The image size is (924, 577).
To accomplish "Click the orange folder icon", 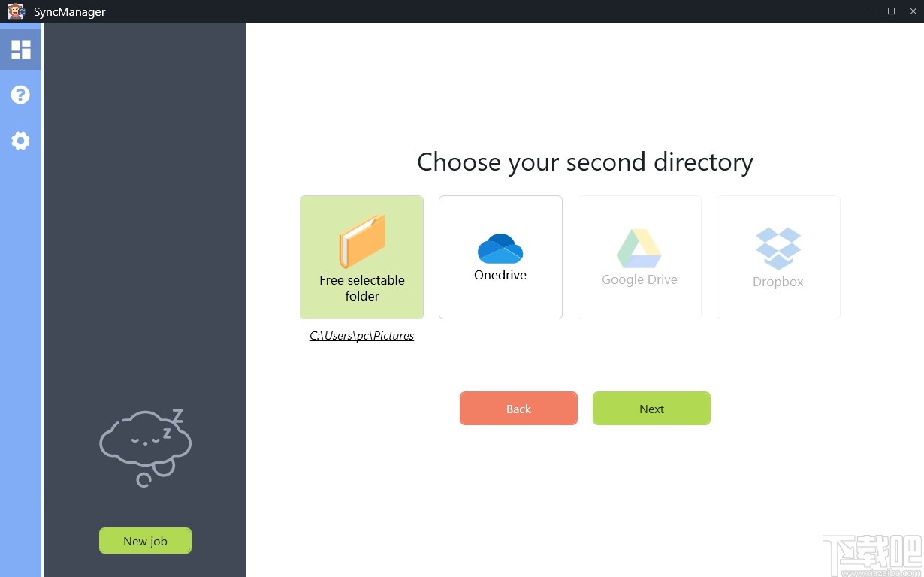I will point(361,240).
